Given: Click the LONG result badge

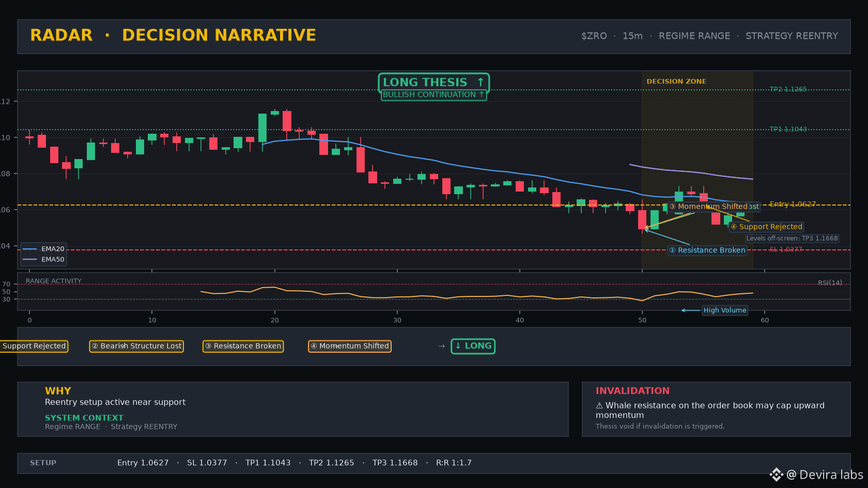Looking at the screenshot, I should (473, 346).
